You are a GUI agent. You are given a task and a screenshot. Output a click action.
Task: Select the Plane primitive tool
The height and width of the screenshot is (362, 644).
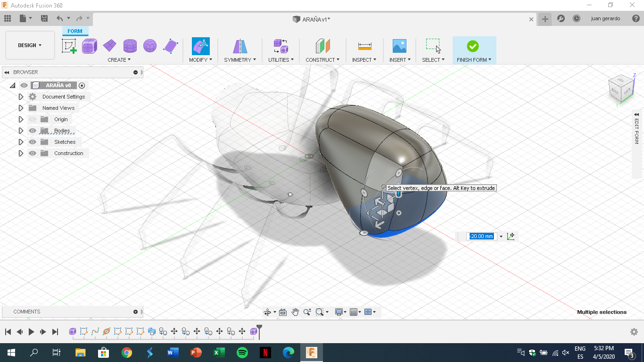click(110, 46)
